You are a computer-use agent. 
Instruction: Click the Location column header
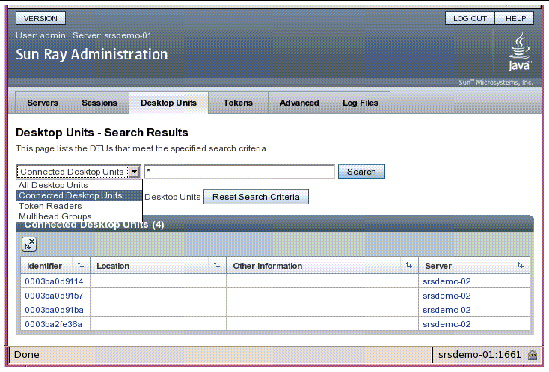tap(113, 266)
